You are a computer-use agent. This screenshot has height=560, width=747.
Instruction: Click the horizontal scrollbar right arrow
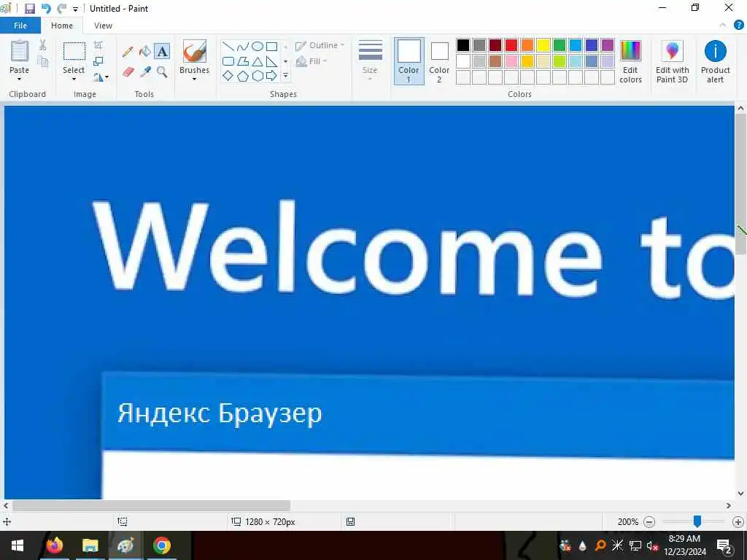pos(729,505)
